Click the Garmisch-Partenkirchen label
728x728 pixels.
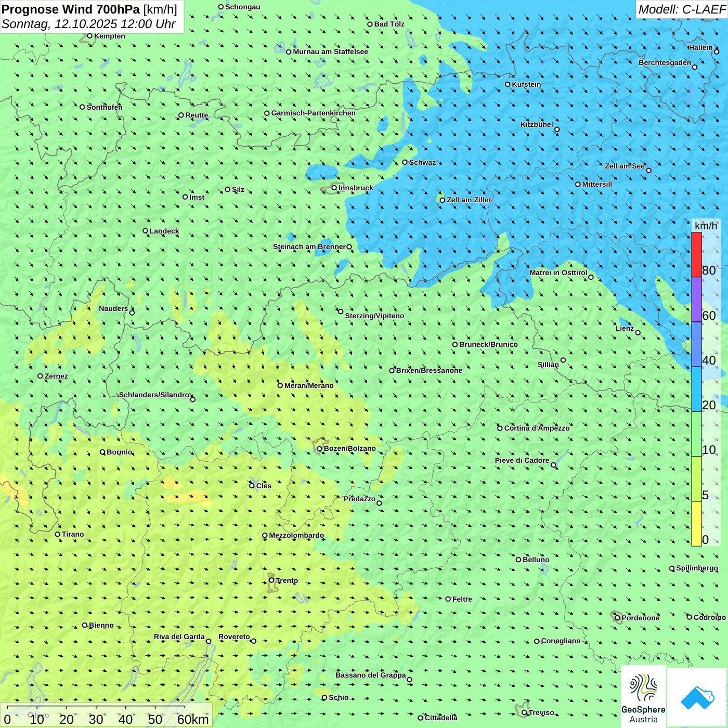pyautogui.click(x=314, y=113)
